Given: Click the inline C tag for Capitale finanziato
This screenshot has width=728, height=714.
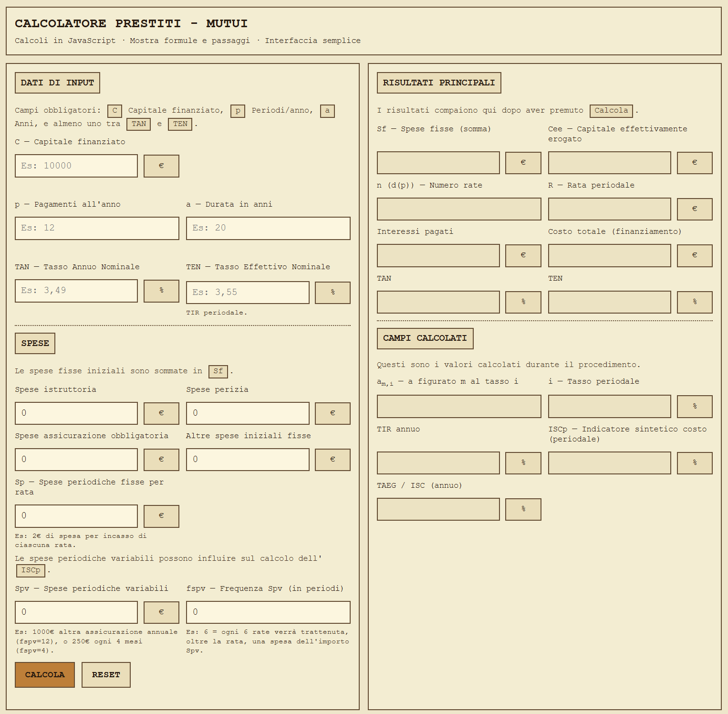Looking at the screenshot, I should [x=114, y=110].
